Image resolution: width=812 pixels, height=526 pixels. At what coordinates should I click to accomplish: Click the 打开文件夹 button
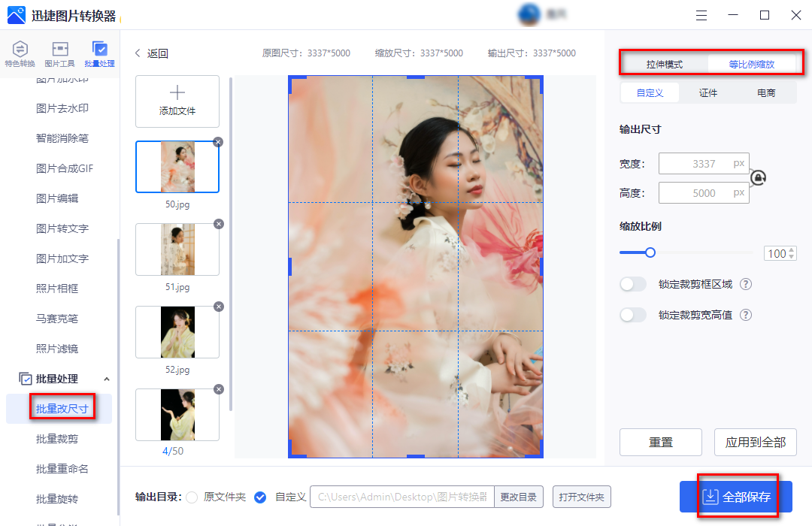(581, 497)
